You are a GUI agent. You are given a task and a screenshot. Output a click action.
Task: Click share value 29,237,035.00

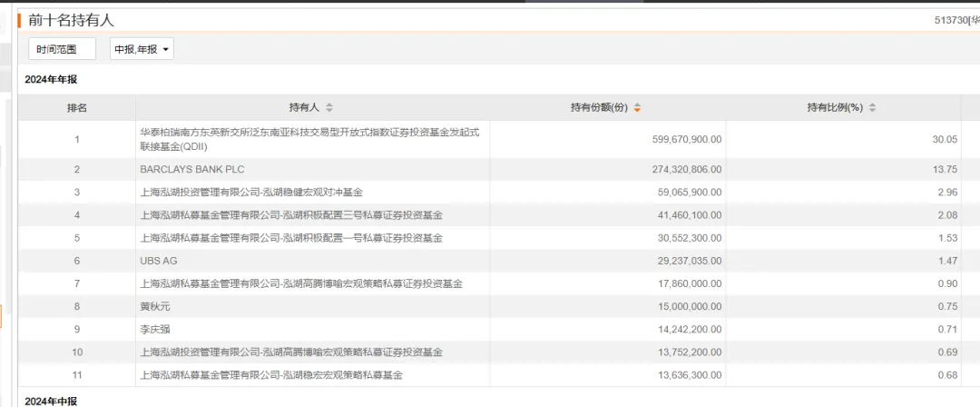pyautogui.click(x=689, y=261)
